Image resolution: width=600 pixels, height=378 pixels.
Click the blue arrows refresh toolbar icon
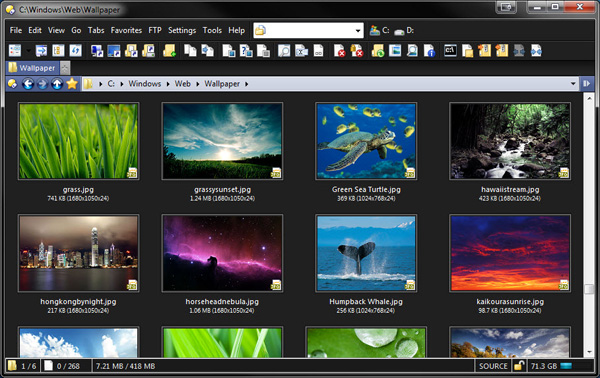pos(75,51)
